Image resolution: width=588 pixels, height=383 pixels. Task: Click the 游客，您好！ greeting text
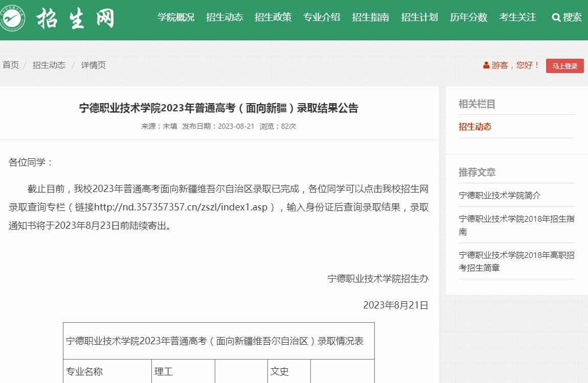point(515,65)
